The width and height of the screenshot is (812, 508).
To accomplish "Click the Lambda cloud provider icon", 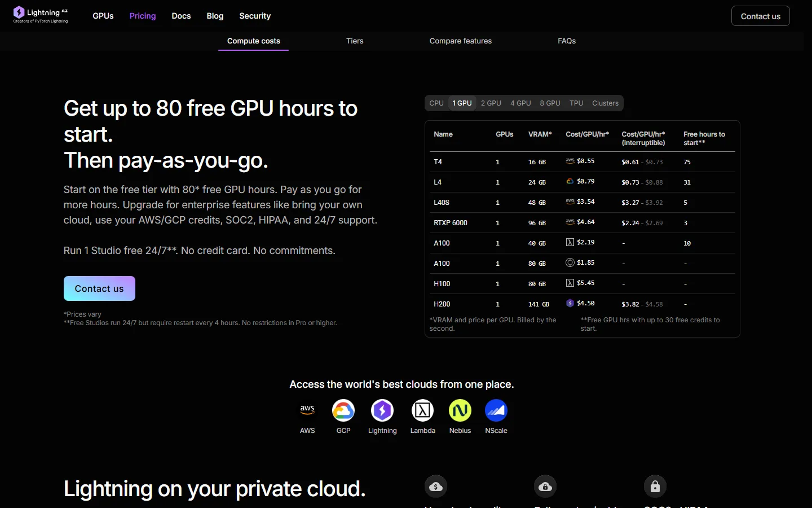I will pyautogui.click(x=423, y=410).
